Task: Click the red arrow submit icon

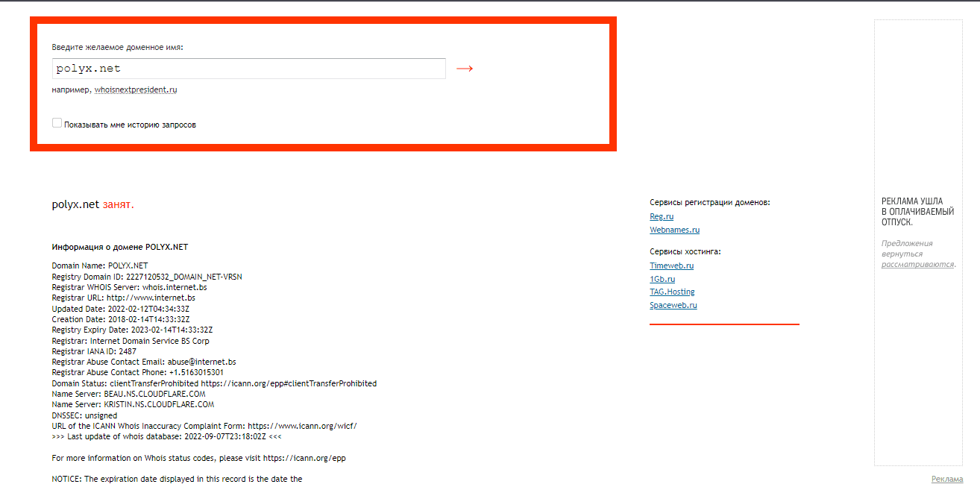Action: point(465,69)
